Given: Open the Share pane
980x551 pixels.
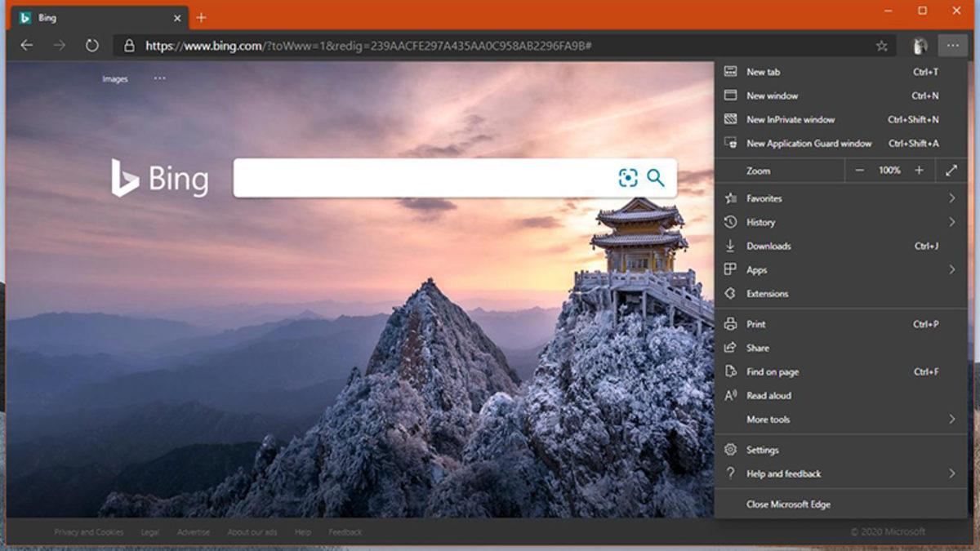Looking at the screenshot, I should pos(757,348).
